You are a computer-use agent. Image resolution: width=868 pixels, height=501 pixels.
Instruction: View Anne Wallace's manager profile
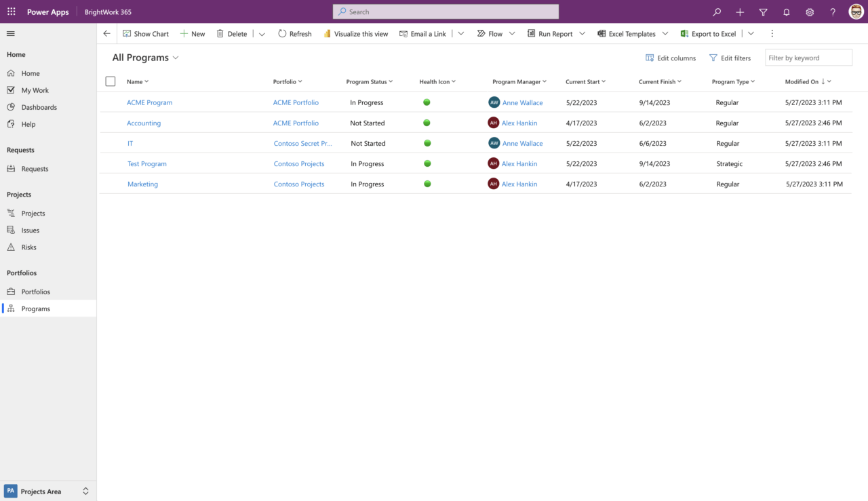[x=524, y=102]
